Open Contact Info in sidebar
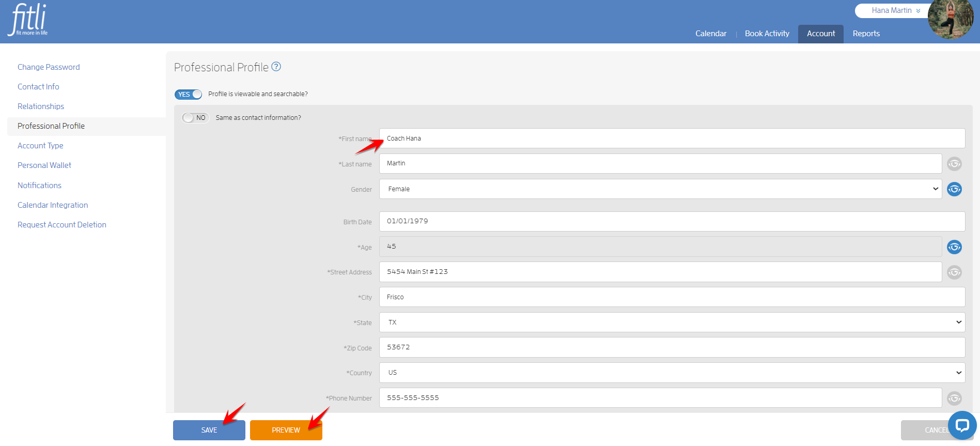Image resolution: width=980 pixels, height=446 pixels. pyautogui.click(x=38, y=87)
